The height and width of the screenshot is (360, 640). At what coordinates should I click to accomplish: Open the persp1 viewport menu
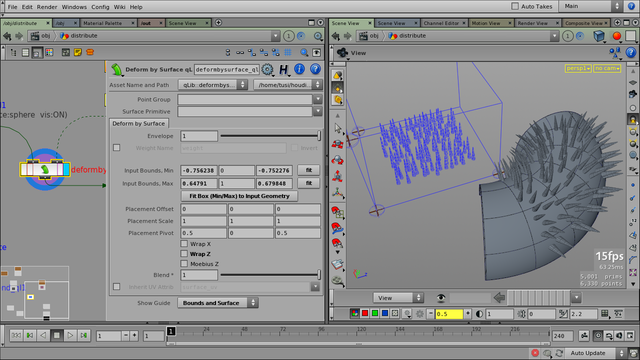coord(578,68)
